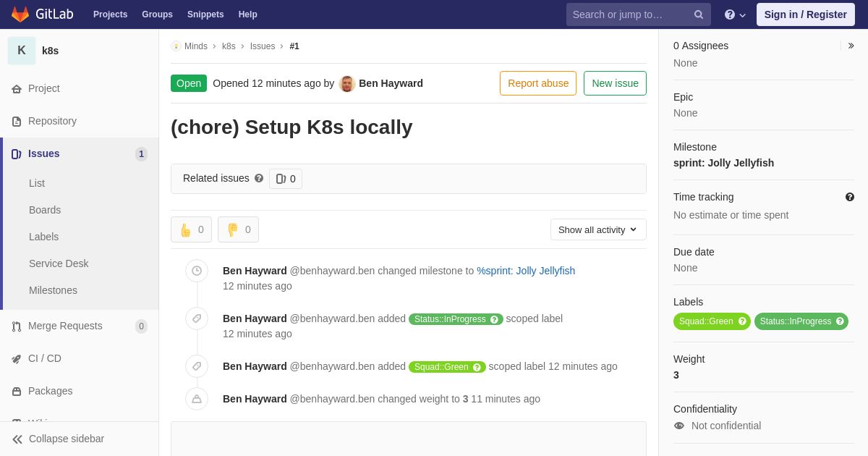Click the thumbs down reaction
Viewport: 868px width, 456px height.
pos(238,229)
